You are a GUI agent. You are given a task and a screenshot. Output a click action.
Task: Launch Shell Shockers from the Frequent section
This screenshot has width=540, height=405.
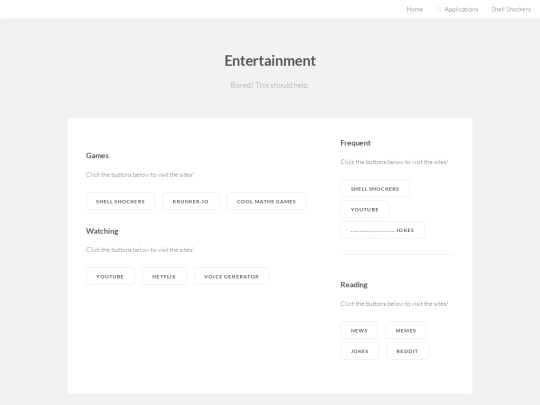pyautogui.click(x=375, y=188)
